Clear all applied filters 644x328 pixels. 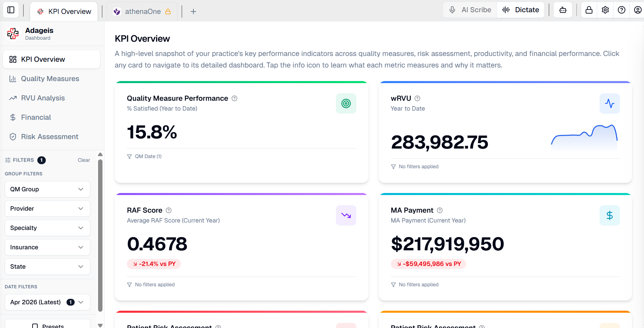tap(84, 160)
